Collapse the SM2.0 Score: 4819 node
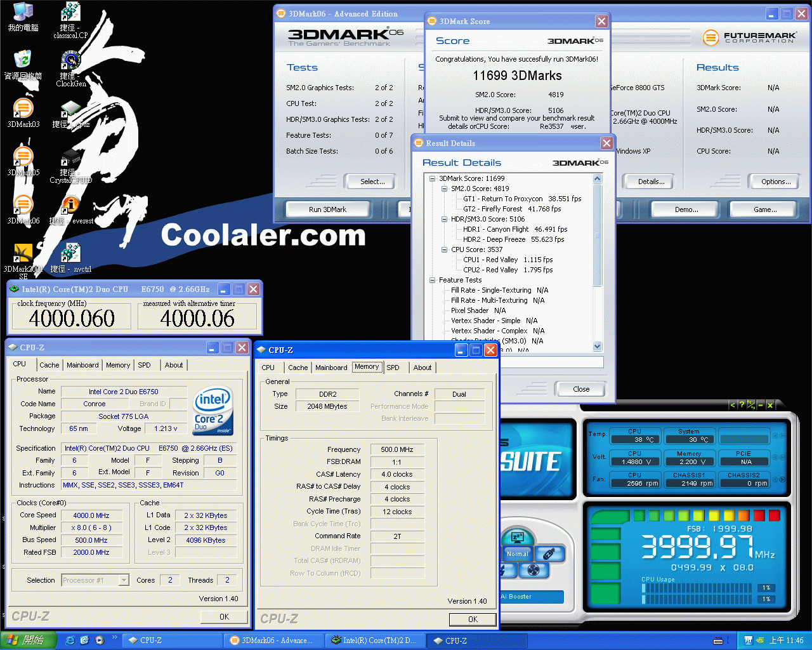This screenshot has height=650, width=812. (x=444, y=189)
